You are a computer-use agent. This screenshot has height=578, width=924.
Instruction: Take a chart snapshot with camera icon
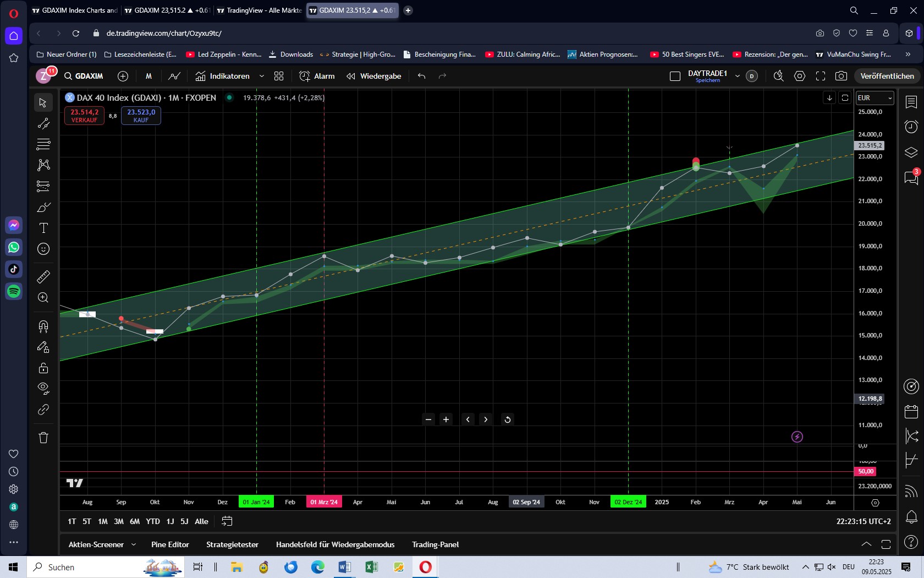[841, 76]
